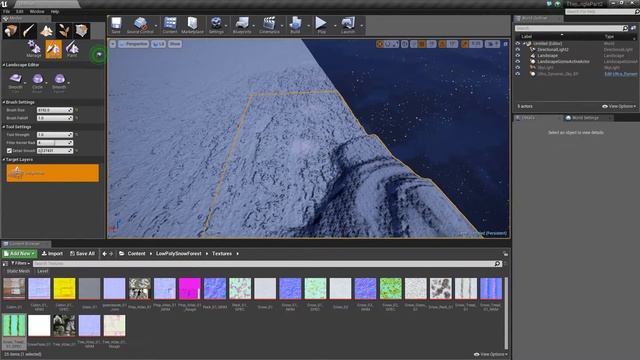
Task: Switch to the World Settings tab
Action: [x=585, y=118]
